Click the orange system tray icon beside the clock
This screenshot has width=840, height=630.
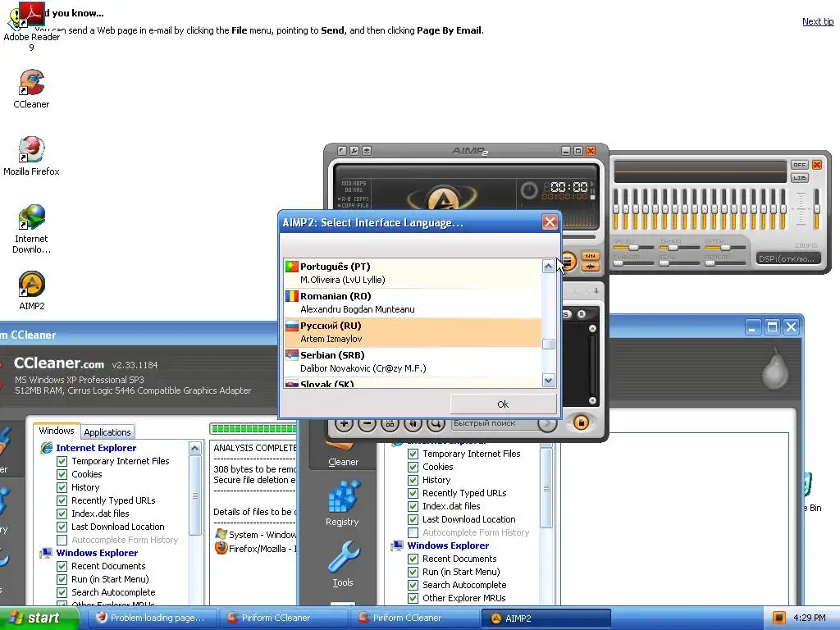coord(779,618)
